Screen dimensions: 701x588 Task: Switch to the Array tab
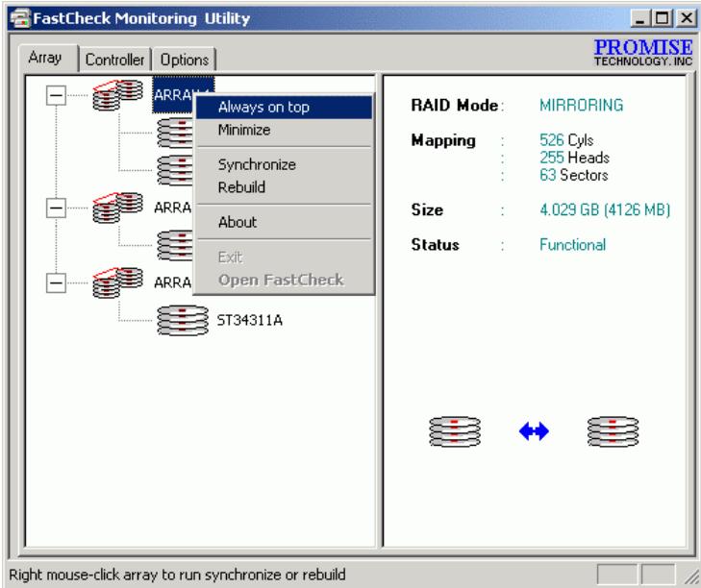point(48,58)
